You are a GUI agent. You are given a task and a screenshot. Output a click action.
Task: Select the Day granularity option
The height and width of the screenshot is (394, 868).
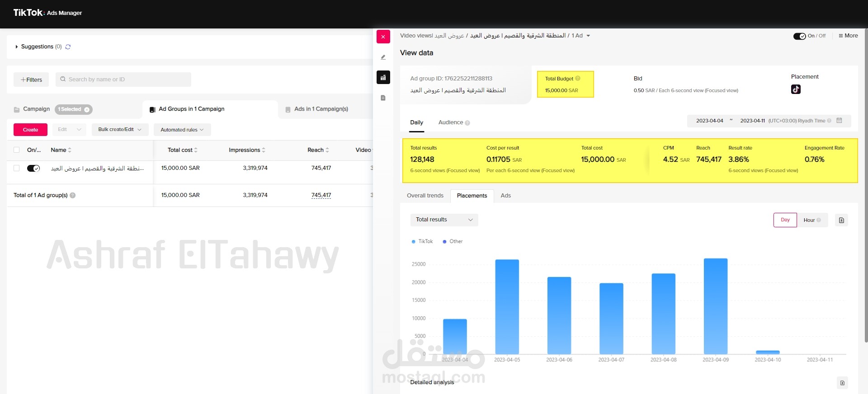coord(785,220)
